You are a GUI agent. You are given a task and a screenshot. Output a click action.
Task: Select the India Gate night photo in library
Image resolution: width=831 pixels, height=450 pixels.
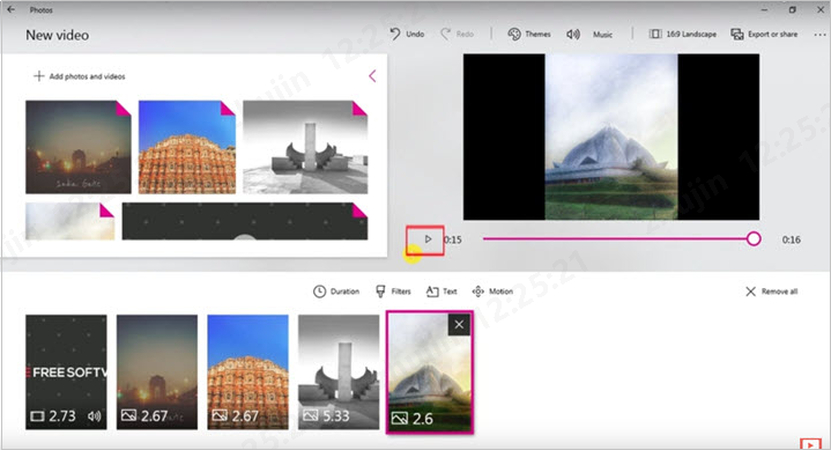coord(78,147)
